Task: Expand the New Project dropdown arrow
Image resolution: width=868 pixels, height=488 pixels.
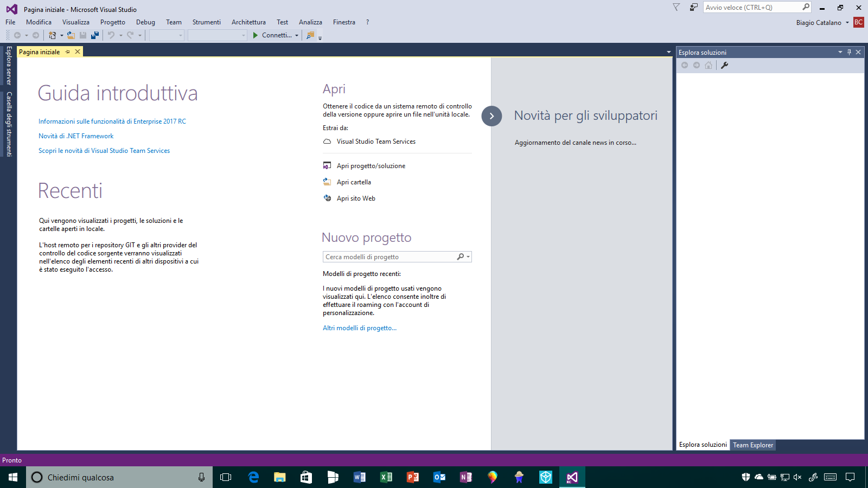Action: coord(61,35)
